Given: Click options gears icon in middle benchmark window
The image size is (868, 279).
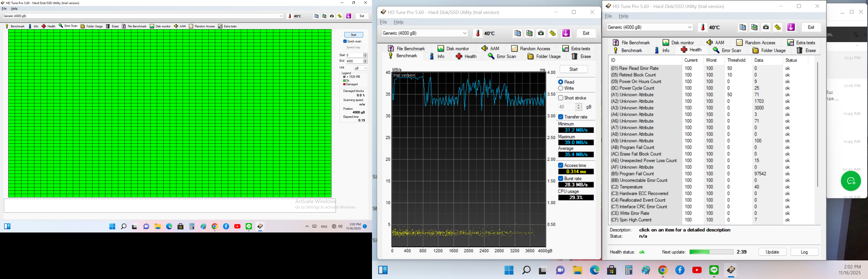Looking at the screenshot, I should [553, 33].
